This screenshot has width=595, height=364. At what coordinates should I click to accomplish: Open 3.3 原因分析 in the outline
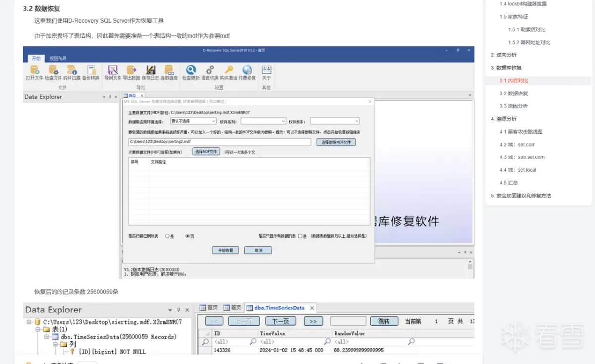514,106
